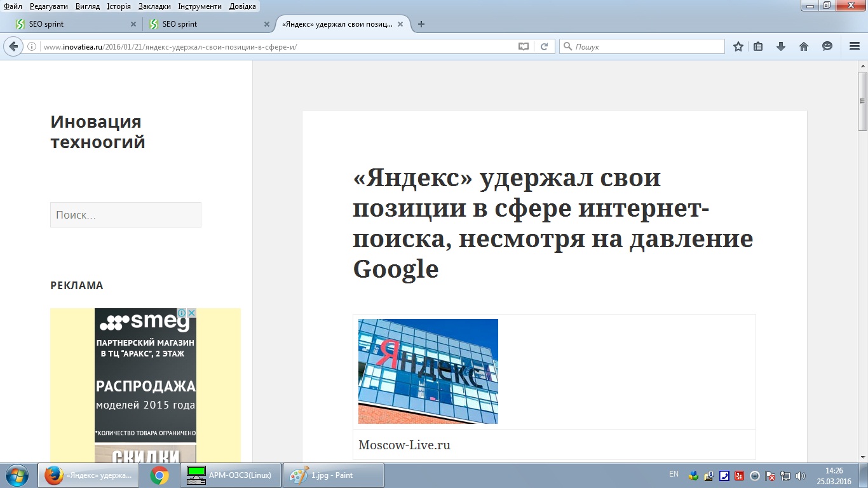
Task: Click the AdChoices info icon on smeg ad
Action: [182, 313]
